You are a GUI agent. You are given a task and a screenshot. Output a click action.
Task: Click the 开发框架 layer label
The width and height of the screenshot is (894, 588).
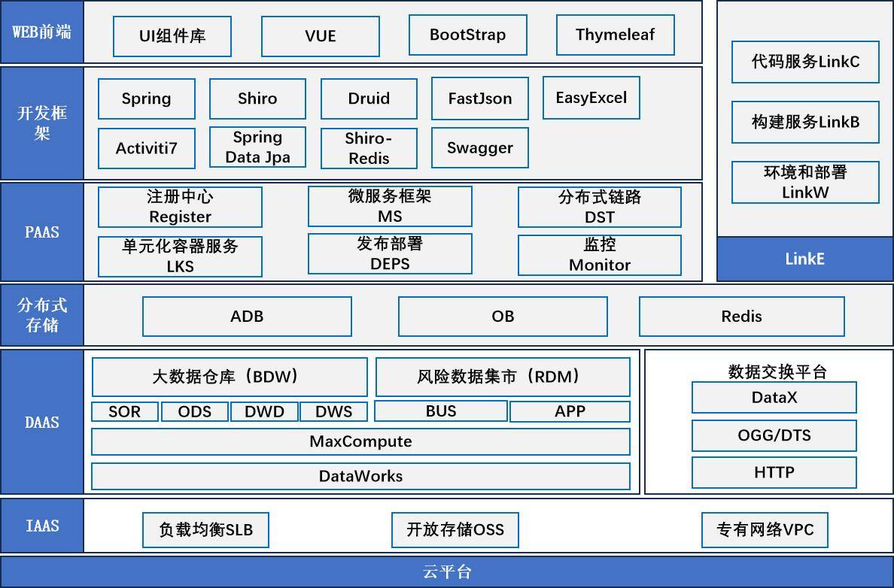[42, 123]
